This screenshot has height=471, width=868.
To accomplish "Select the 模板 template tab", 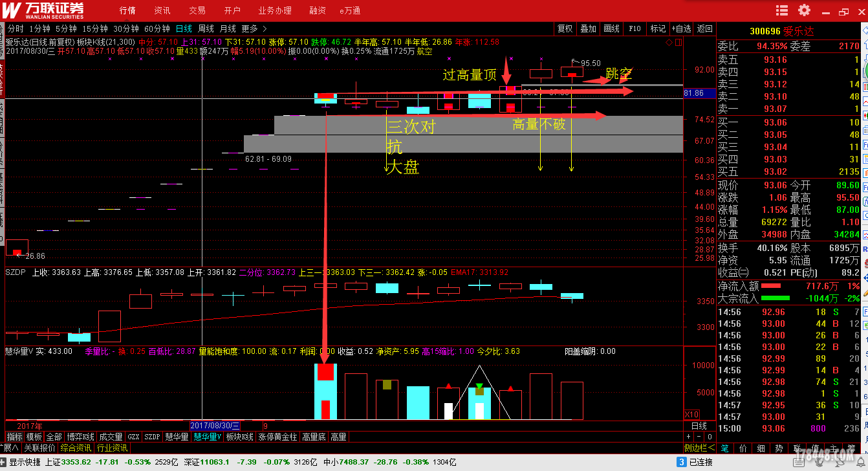I will [34, 437].
